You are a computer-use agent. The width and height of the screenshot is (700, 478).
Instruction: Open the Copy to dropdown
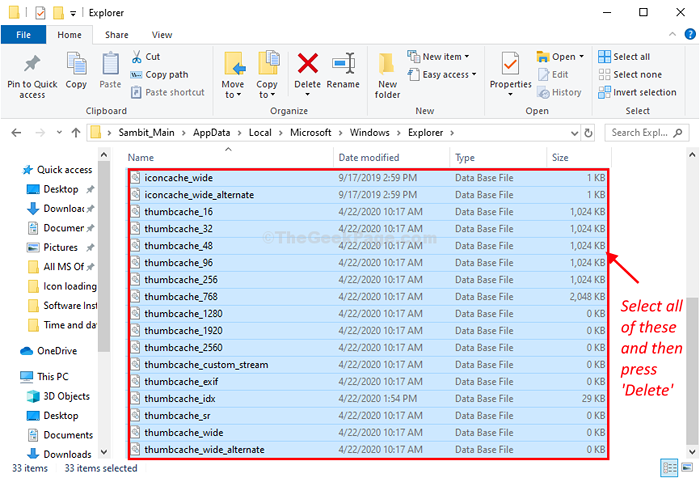[x=267, y=75]
